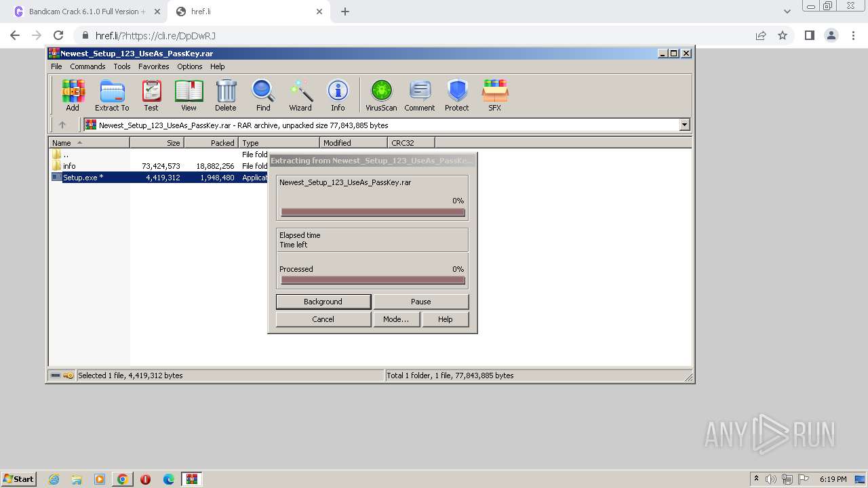Click the browser address bar URL

click(155, 35)
